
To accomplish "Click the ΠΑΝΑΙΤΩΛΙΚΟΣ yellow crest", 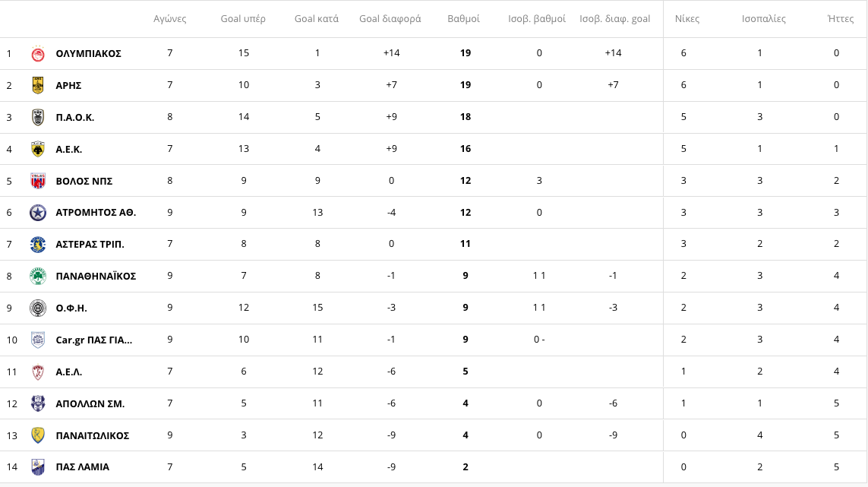I will tap(38, 435).
